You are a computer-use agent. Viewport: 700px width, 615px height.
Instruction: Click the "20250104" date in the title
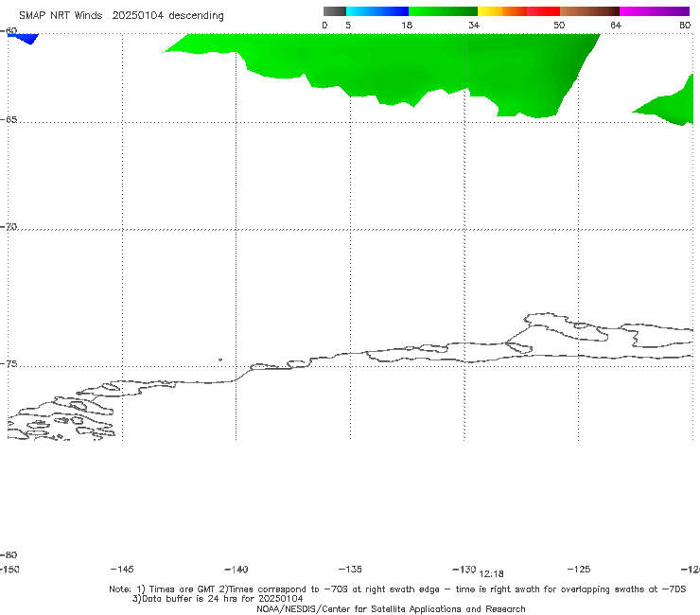click(x=137, y=15)
